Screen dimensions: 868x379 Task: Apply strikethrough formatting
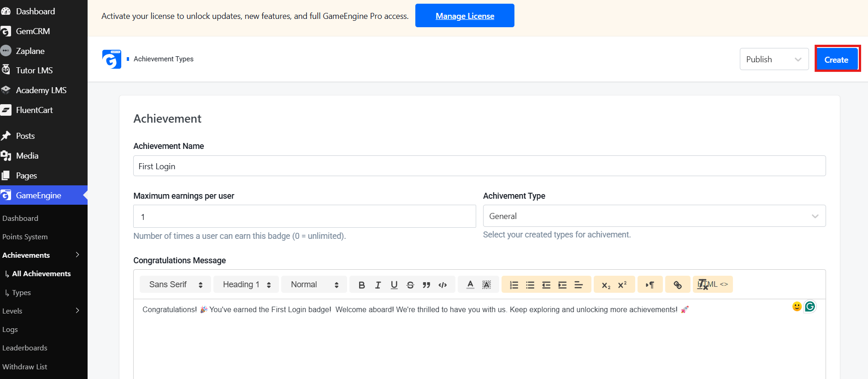[x=410, y=285]
